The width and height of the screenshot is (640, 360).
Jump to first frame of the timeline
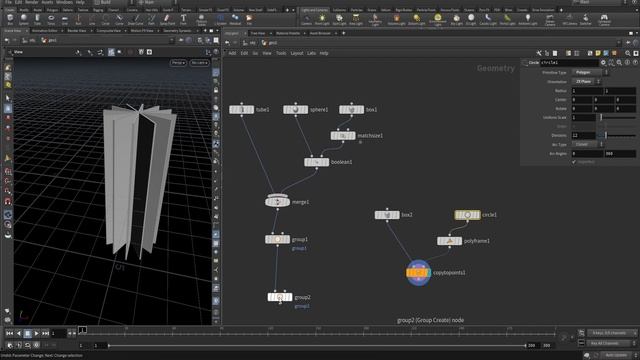9,333
